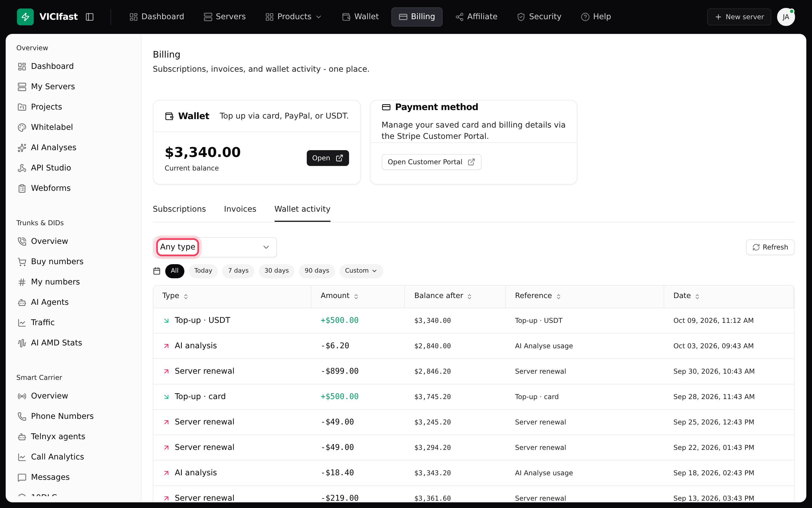The width and height of the screenshot is (812, 508).
Task: Open Security in top navigation
Action: 539,17
